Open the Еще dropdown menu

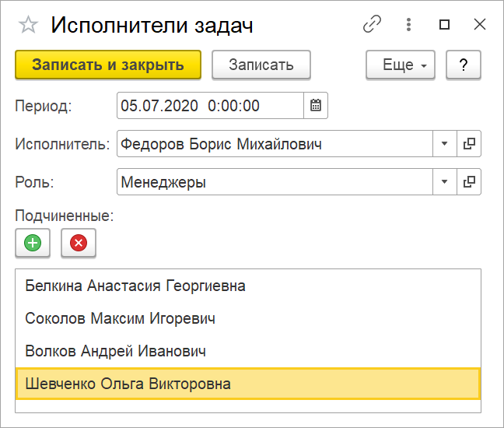tap(401, 65)
